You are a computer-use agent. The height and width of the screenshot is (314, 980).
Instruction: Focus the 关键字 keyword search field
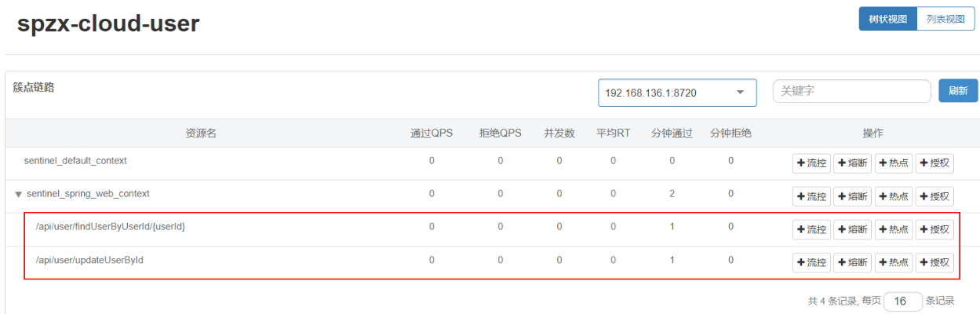click(851, 91)
